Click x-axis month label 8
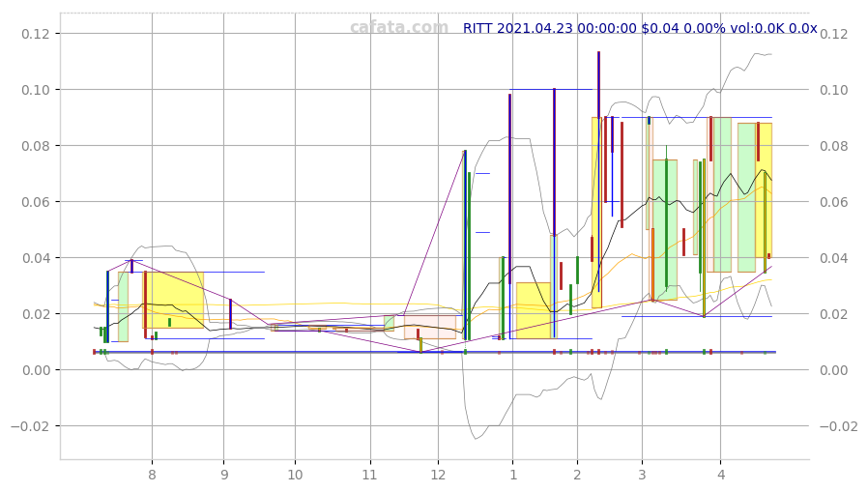 tap(152, 475)
